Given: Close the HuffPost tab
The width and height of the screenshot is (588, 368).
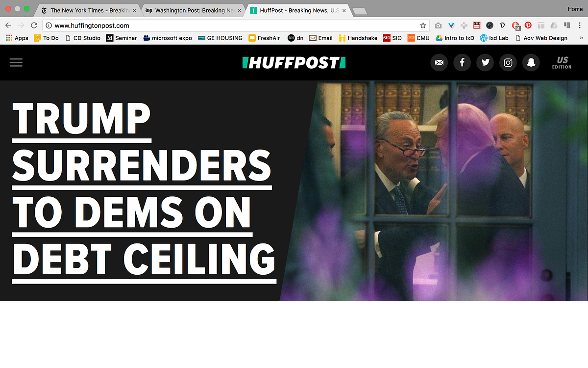Looking at the screenshot, I should coord(344,10).
